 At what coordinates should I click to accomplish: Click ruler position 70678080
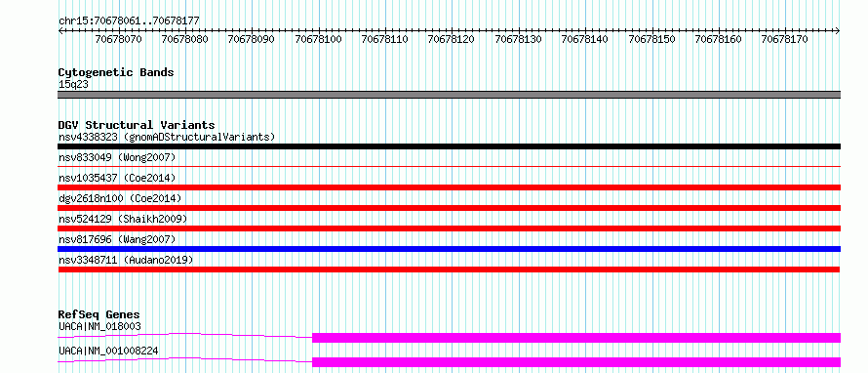(185, 39)
